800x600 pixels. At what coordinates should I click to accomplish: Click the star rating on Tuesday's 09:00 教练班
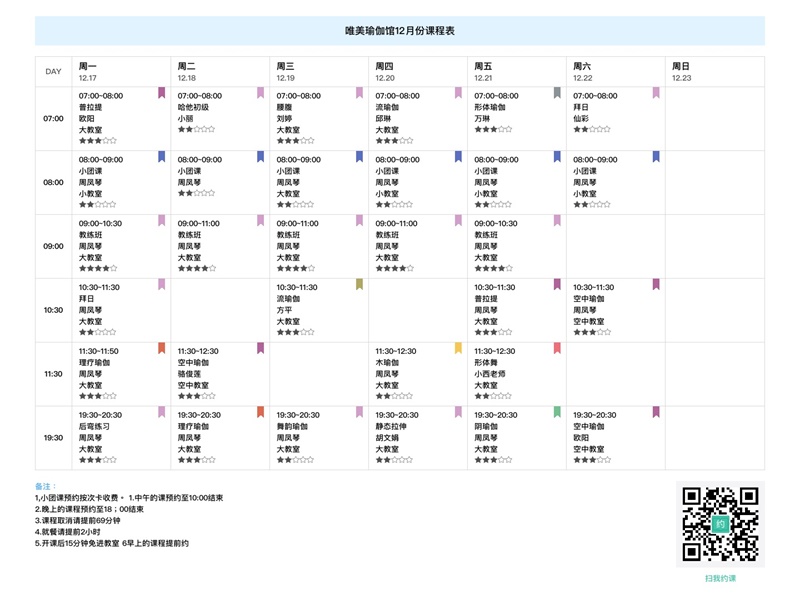pyautogui.click(x=196, y=268)
